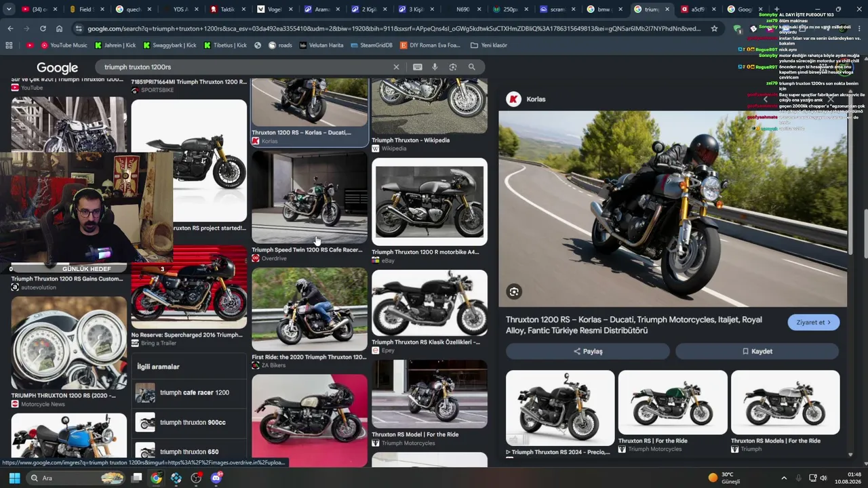Viewport: 868px width, 488px height.
Task: Open Triumph Thruxton 1200 R motorbike eBay image
Action: click(429, 202)
